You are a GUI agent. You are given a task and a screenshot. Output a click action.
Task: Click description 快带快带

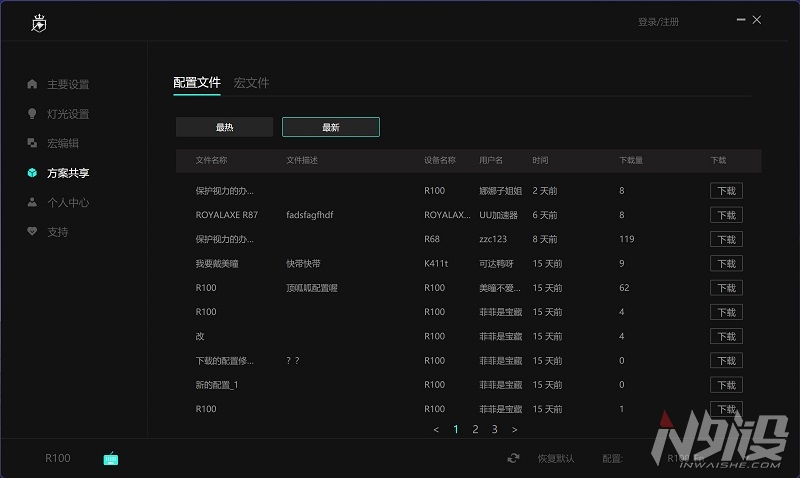click(x=303, y=263)
